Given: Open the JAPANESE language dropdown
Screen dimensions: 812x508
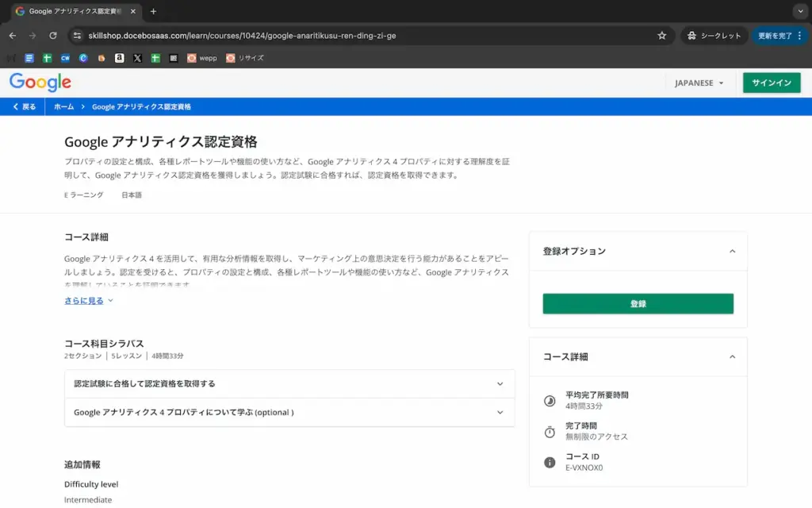Looking at the screenshot, I should [x=699, y=83].
